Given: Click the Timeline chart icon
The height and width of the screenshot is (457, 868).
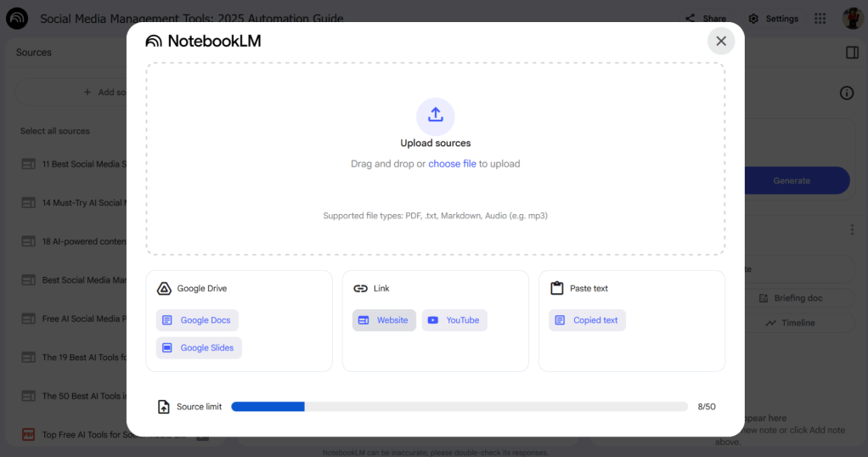Looking at the screenshot, I should (770, 323).
